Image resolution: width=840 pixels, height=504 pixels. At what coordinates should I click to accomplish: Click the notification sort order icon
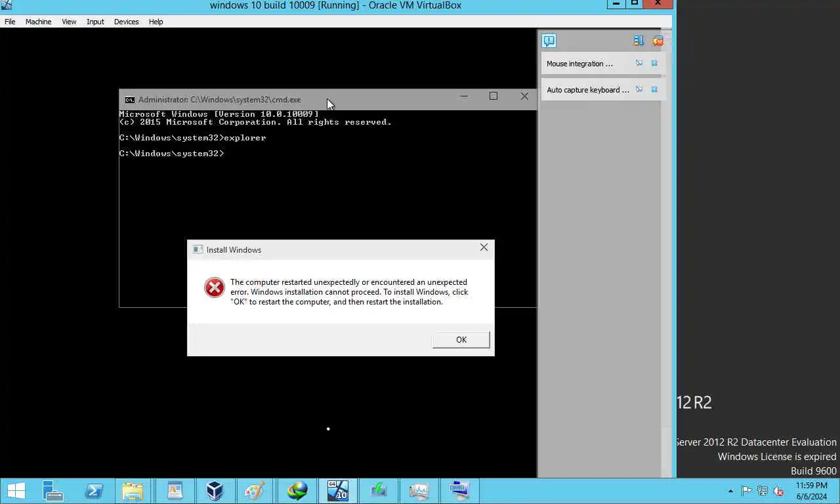tap(639, 41)
